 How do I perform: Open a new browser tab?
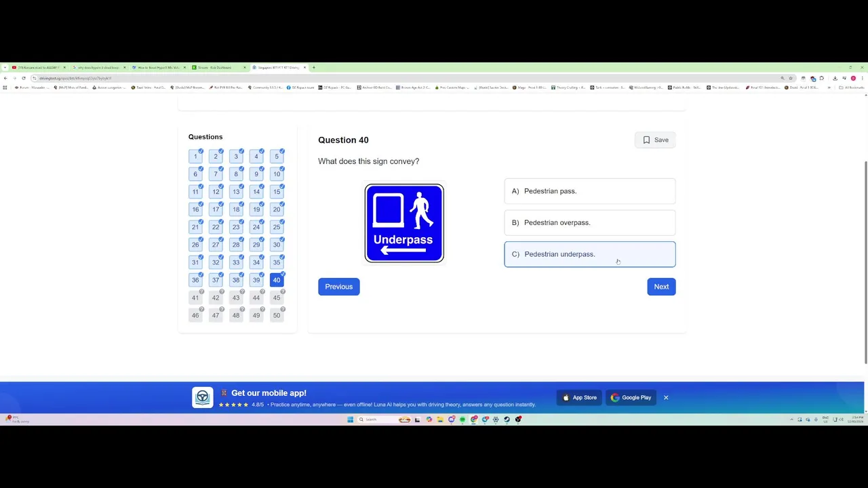pyautogui.click(x=314, y=67)
